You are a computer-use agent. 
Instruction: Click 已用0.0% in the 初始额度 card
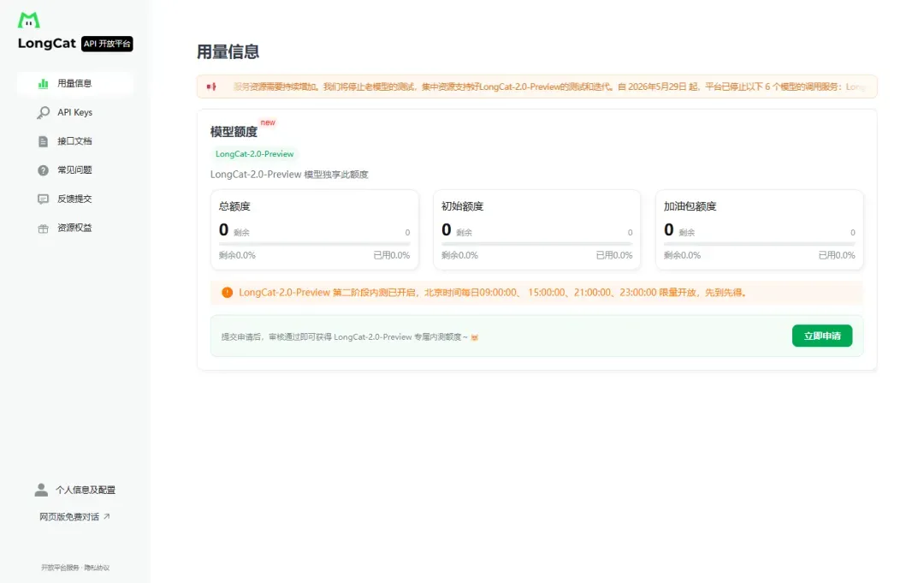point(614,255)
